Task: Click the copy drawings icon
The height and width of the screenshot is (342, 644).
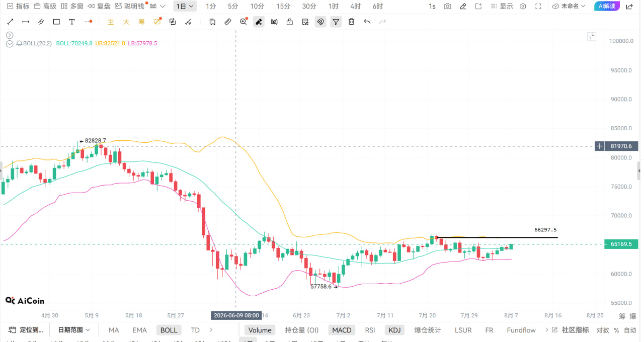Action: (x=212, y=22)
